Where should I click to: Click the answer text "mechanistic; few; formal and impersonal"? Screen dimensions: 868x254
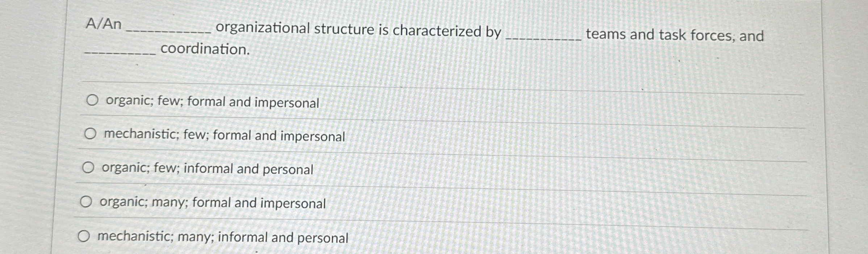[x=224, y=136]
